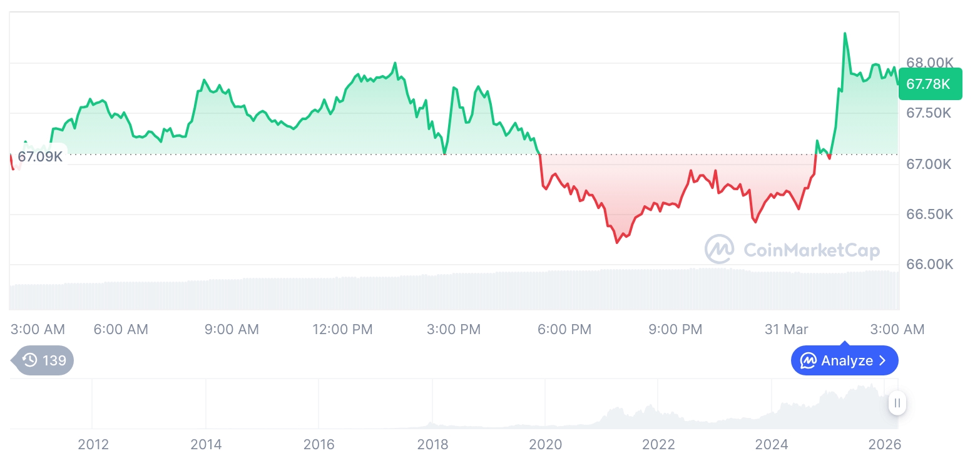Image resolution: width=980 pixels, height=458 pixels.
Task: Click the range slider handle on overview chart
Action: pos(897,404)
